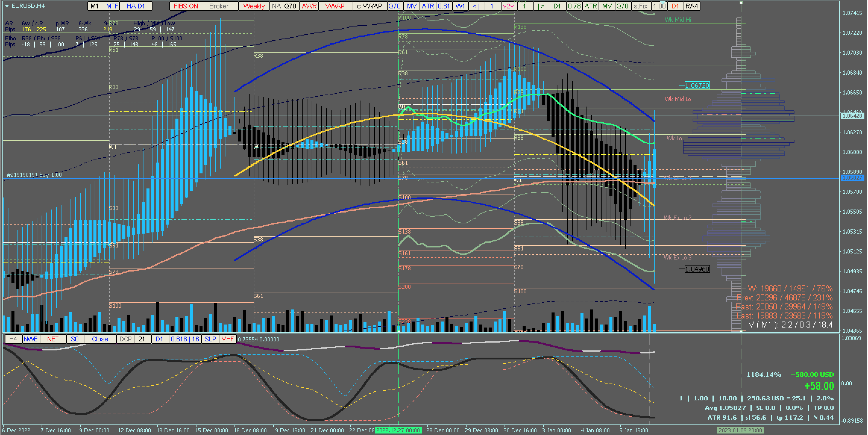The image size is (868, 435).
Task: Click the step-back '<|' button
Action: coord(476,6)
